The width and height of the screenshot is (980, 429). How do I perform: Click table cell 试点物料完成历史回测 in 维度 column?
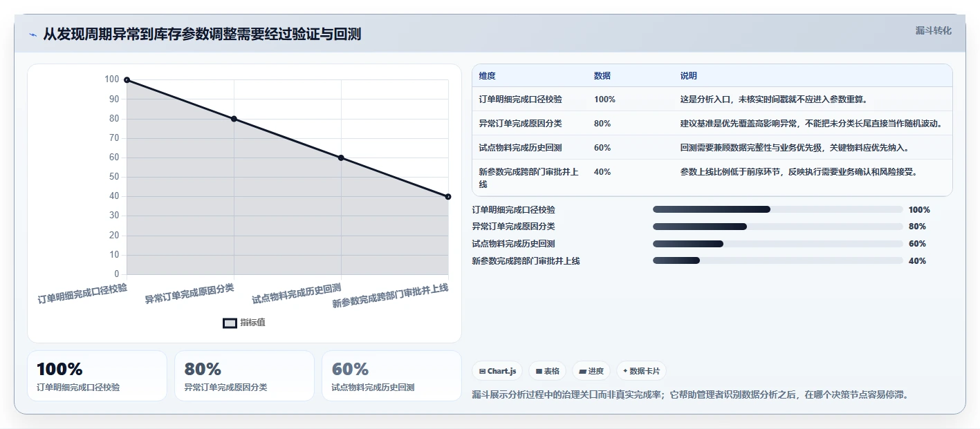coord(521,148)
